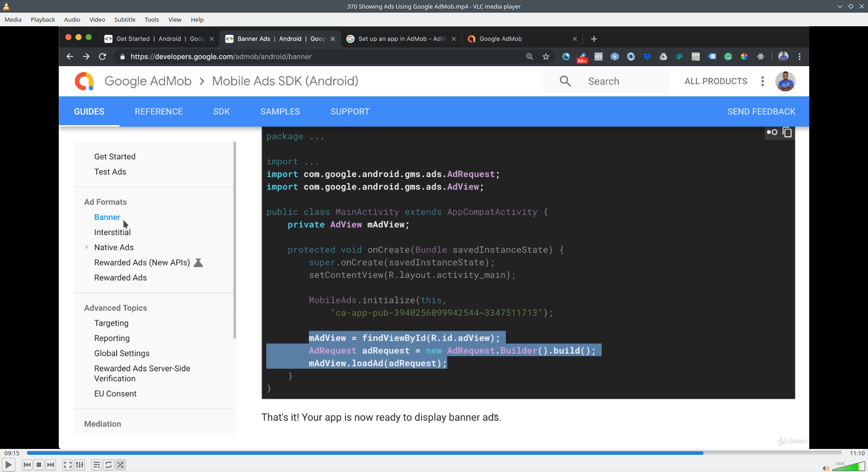The image size is (868, 472).
Task: Open a new browser tab
Action: 594,39
